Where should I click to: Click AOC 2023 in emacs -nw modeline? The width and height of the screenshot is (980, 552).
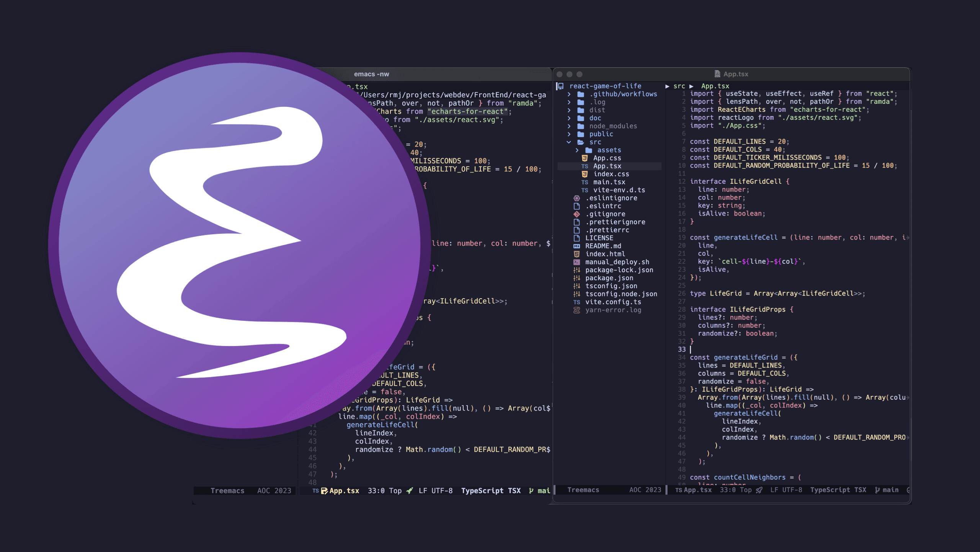(274, 491)
